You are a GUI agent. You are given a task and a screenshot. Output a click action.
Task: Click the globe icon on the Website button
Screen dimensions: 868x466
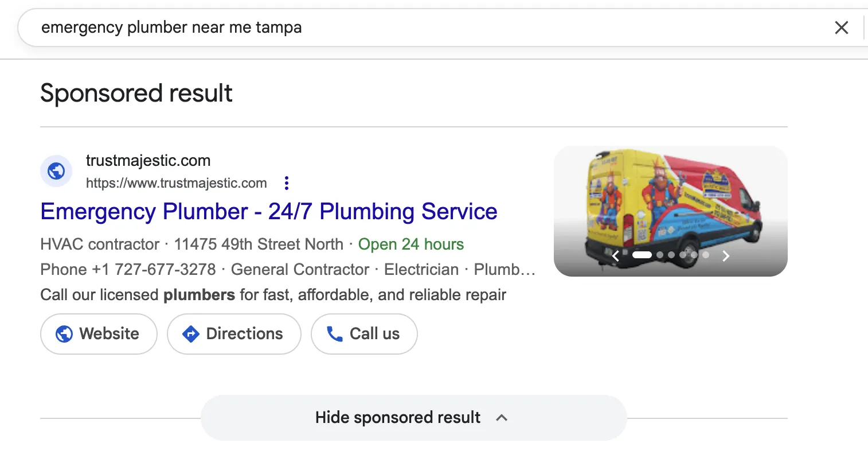pos(63,333)
